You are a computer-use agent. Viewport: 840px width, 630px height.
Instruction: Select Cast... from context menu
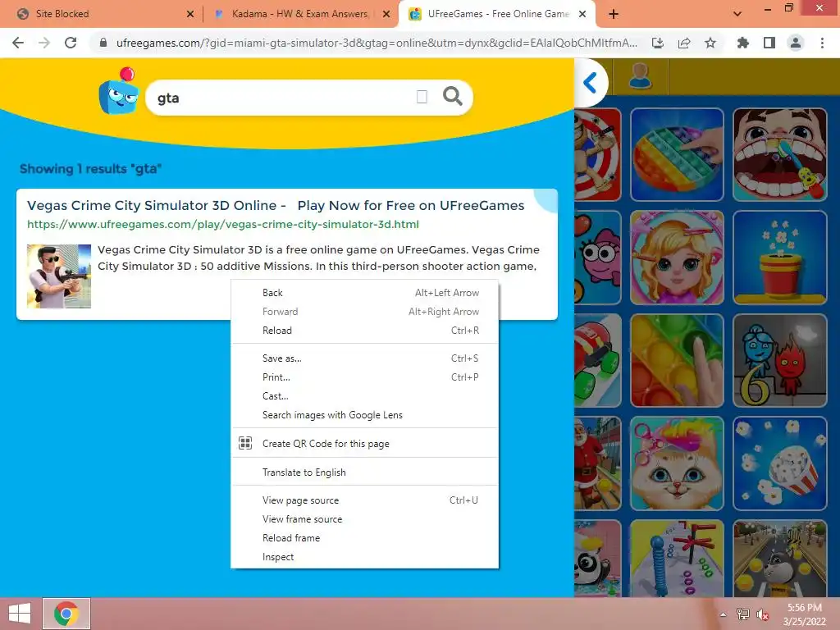[x=364, y=396]
